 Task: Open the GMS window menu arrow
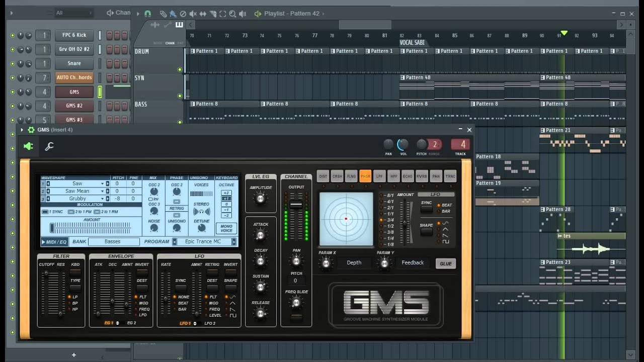coord(23,130)
